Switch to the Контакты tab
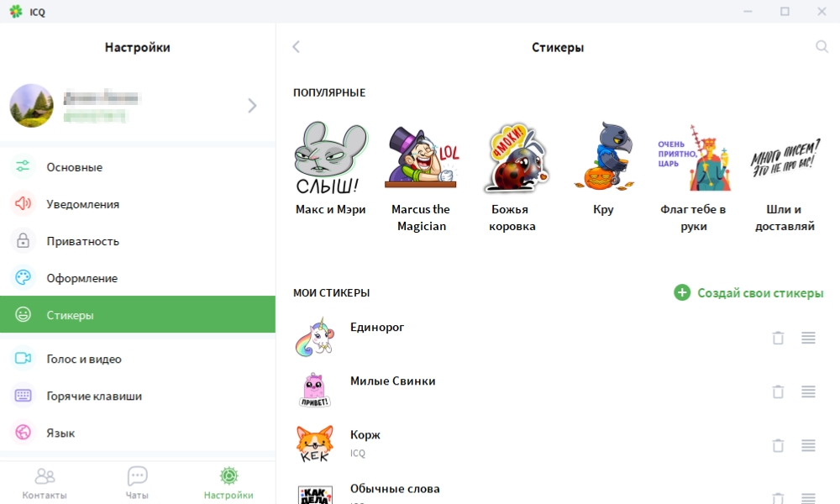The image size is (840, 504). tap(45, 483)
